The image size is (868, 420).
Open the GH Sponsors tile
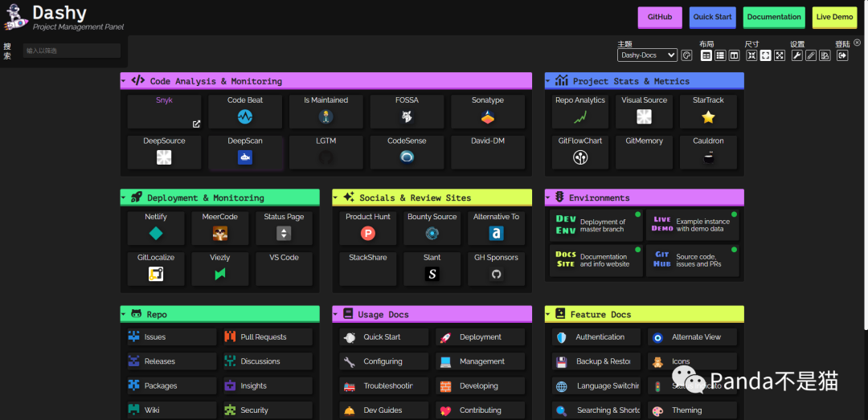(x=496, y=269)
